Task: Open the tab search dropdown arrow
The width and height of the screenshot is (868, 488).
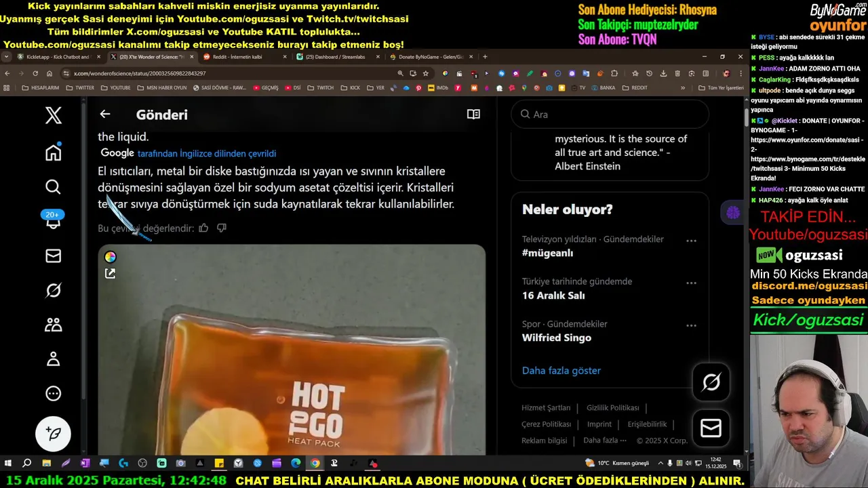Action: 7,57
